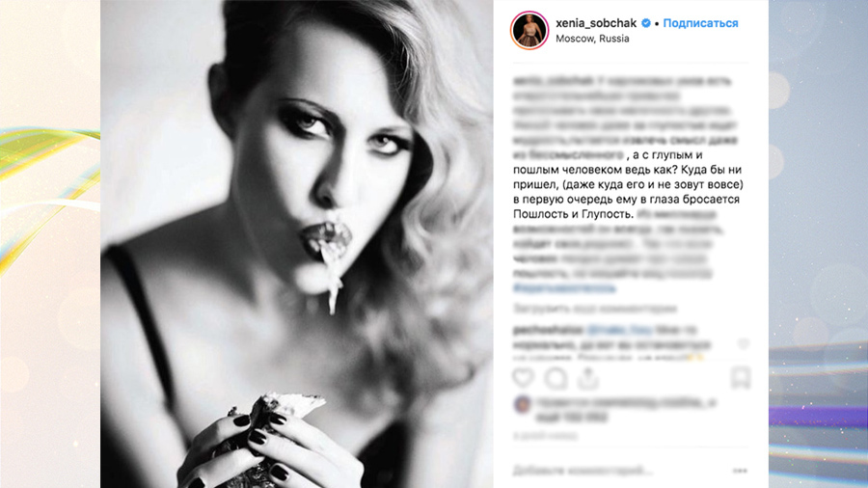The image size is (868, 488).
Task: Save the post with the bookmark icon
Action: [x=740, y=378]
